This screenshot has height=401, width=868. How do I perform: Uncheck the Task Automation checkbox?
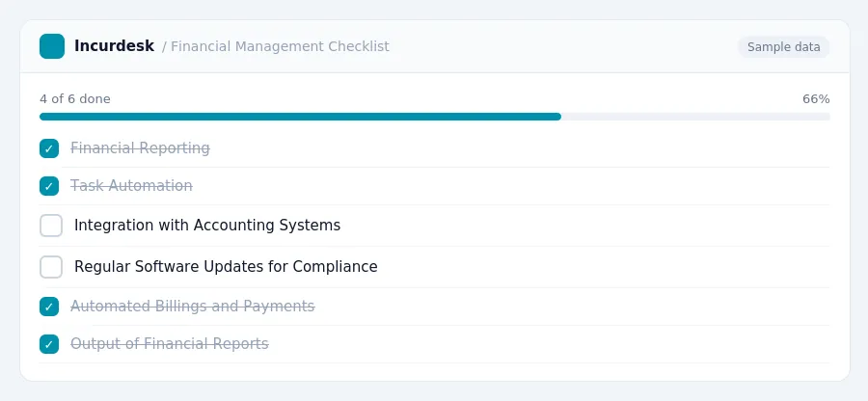(x=49, y=186)
